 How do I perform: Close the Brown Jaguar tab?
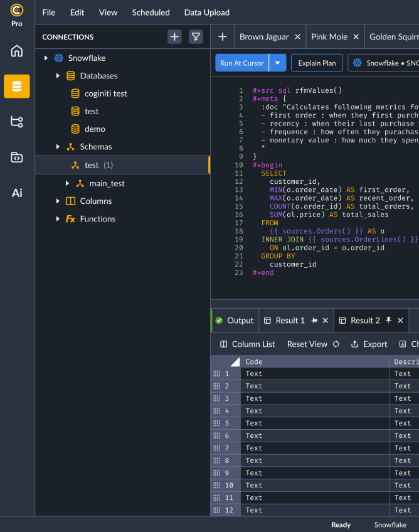pos(297,37)
